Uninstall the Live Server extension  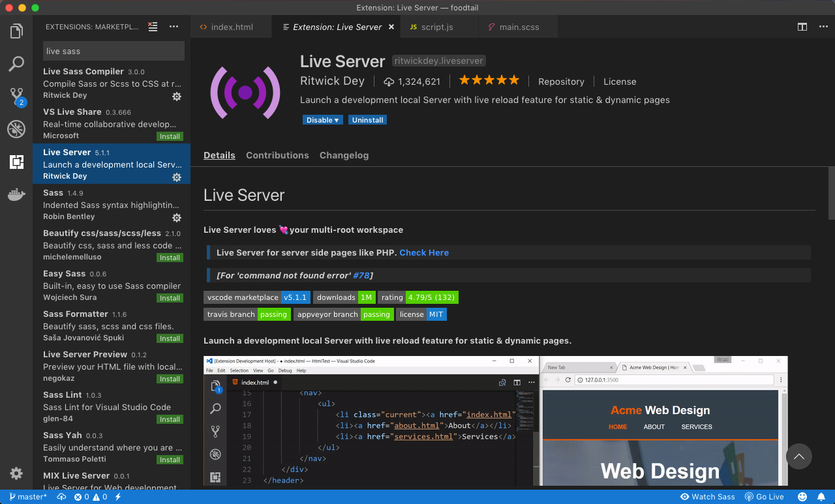click(368, 120)
